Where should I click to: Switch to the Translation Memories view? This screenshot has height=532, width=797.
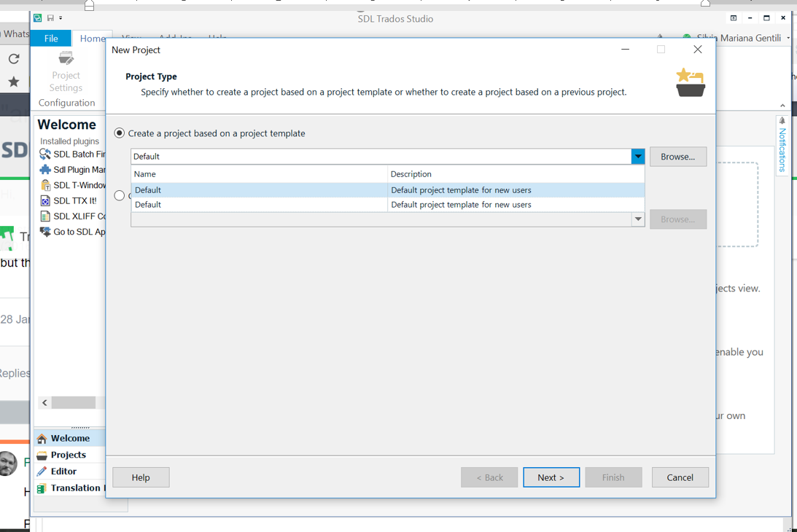tap(71, 488)
